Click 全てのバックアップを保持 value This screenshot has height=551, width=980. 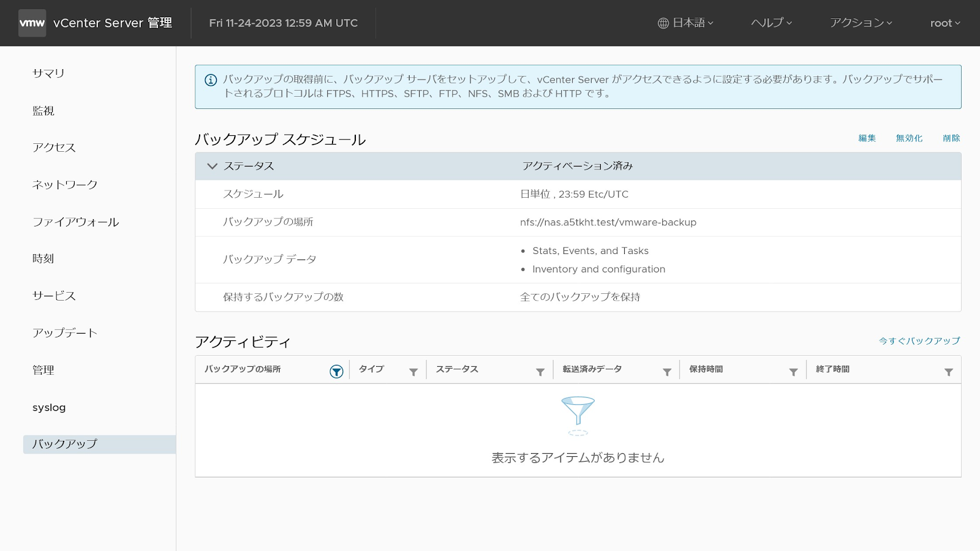[580, 297]
